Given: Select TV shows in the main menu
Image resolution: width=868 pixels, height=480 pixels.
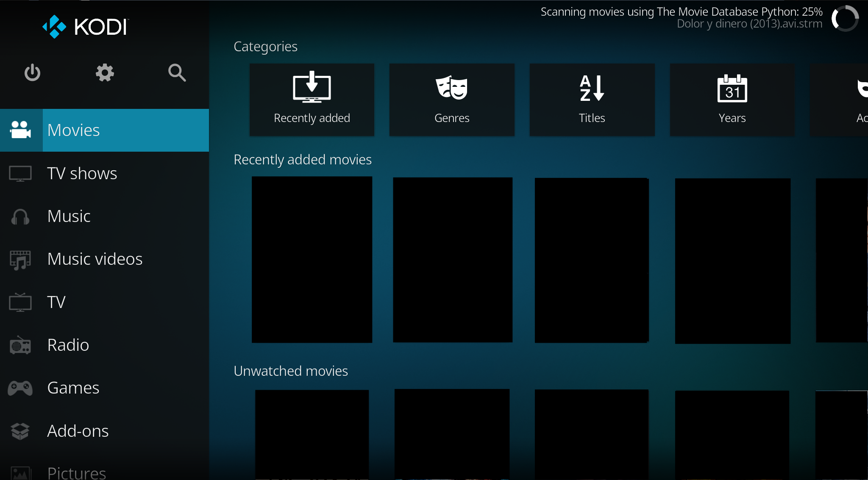Looking at the screenshot, I should [x=82, y=174].
